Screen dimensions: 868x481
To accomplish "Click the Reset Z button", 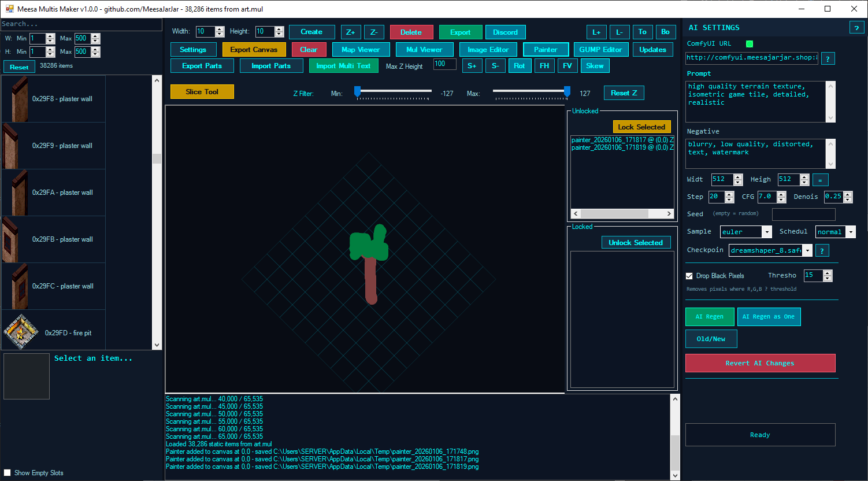I will tap(624, 93).
